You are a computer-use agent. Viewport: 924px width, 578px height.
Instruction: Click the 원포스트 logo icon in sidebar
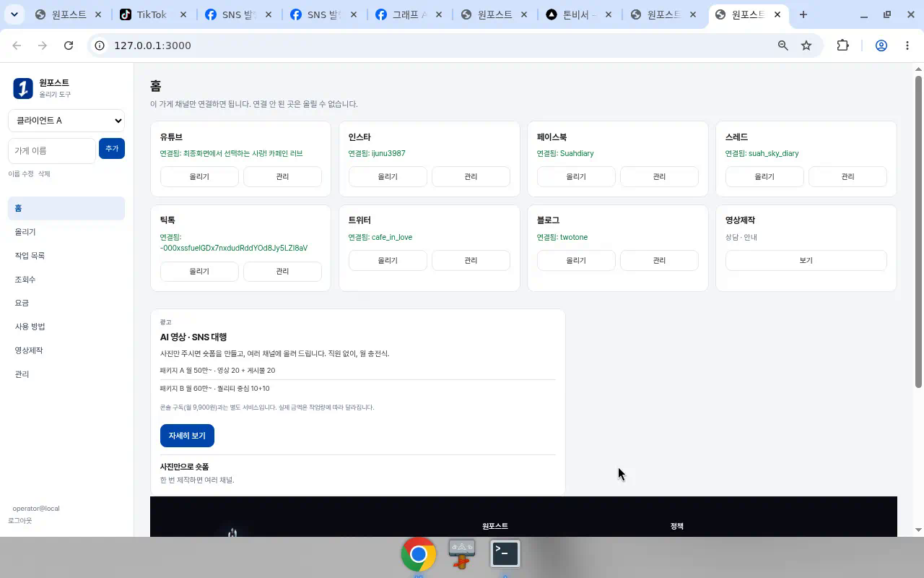point(23,88)
